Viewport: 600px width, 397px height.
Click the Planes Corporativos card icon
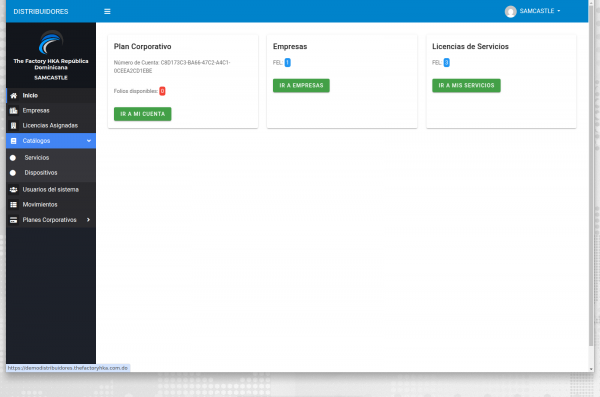click(x=13, y=220)
